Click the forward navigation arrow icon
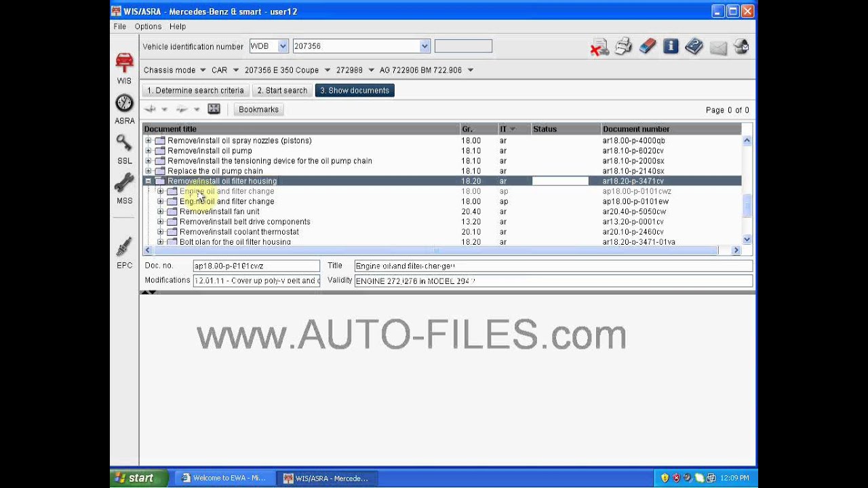 (x=182, y=109)
